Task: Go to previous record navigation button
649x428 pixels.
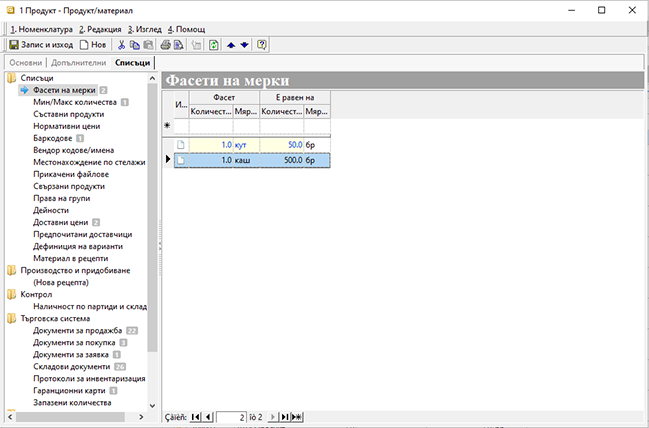Action: (x=208, y=417)
